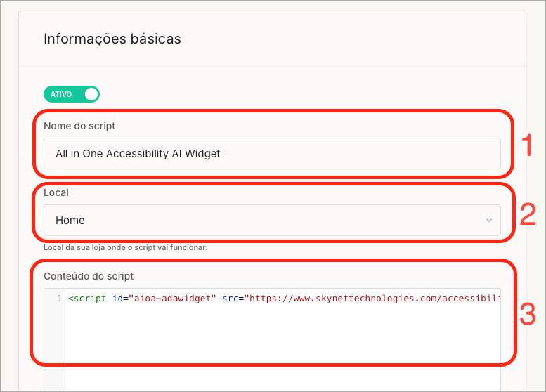Toggle the ATIVO switch off

pyautogui.click(x=72, y=94)
